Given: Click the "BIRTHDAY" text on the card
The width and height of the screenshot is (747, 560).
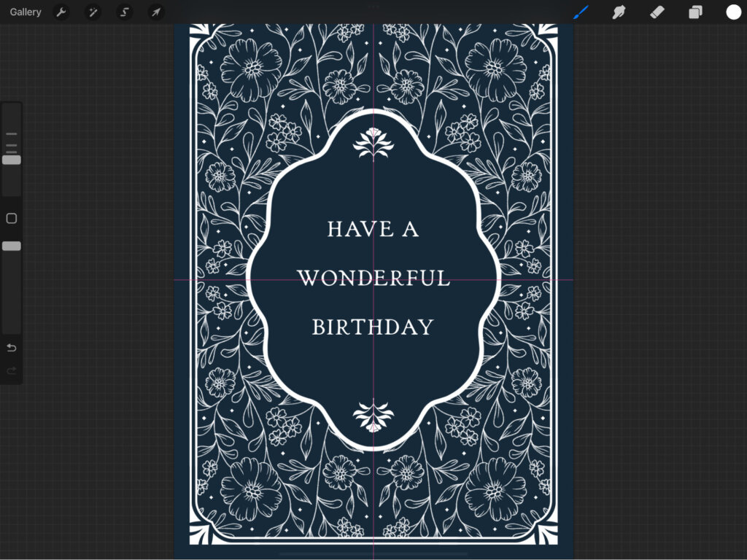Looking at the screenshot, I should (373, 327).
